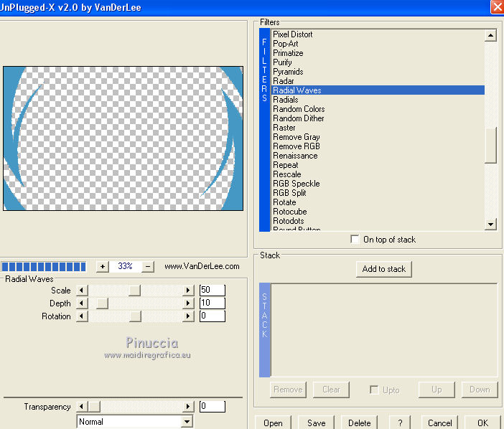The image size is (504, 429).
Task: Click the Delete button
Action: (360, 423)
